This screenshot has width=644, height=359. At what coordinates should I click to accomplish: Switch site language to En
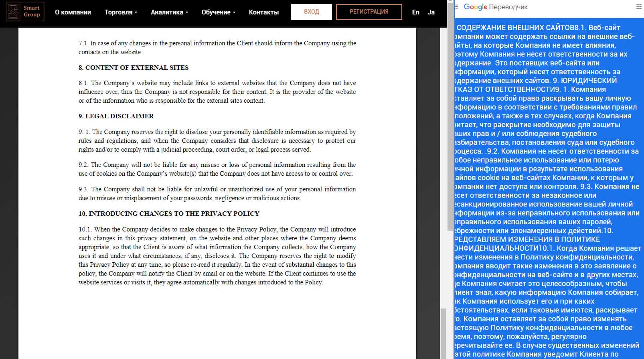(415, 12)
